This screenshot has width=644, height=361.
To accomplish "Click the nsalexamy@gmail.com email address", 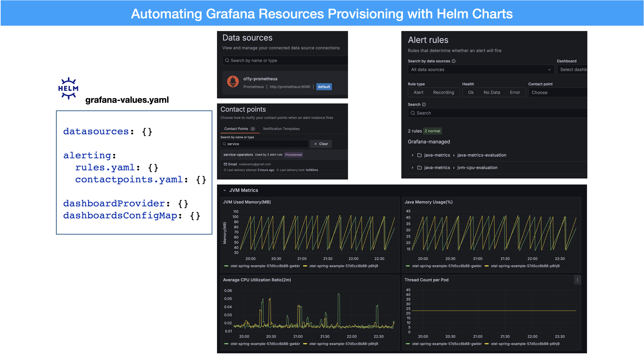I will (x=255, y=164).
